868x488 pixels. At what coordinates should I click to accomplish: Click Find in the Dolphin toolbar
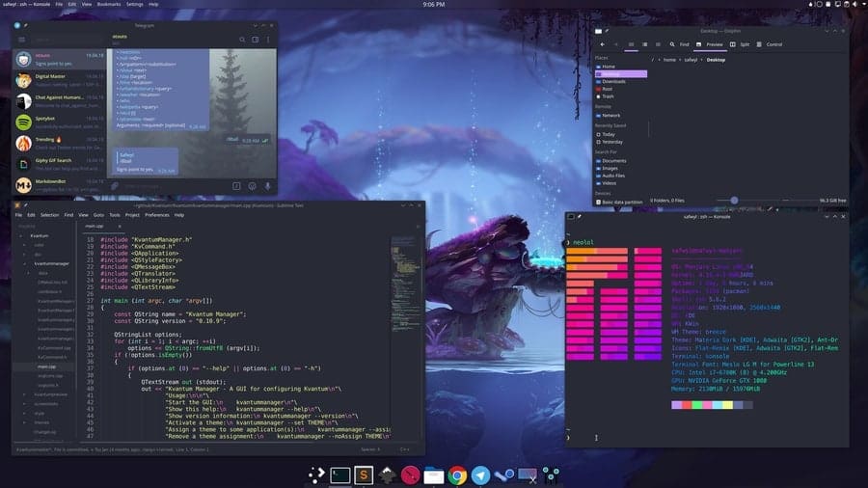(679, 44)
